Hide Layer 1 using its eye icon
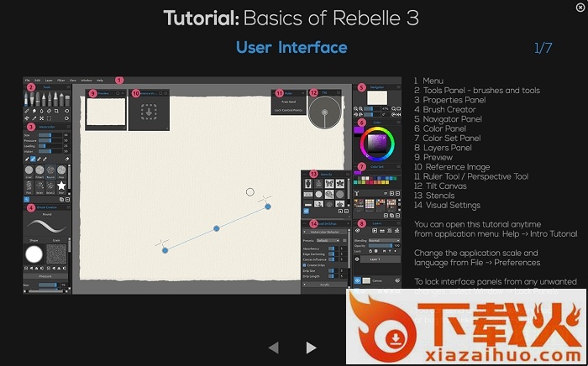 tap(357, 259)
